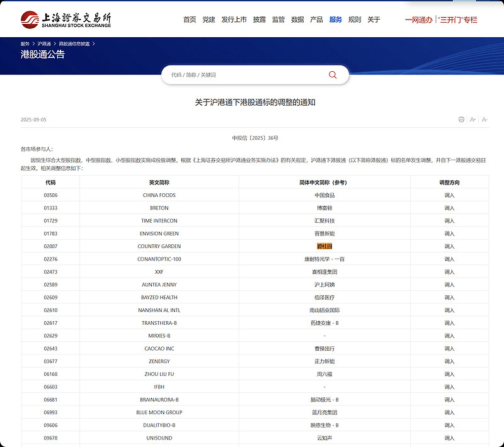Click the 蓝月亮集团 cell
504x447 pixels.
tap(324, 412)
